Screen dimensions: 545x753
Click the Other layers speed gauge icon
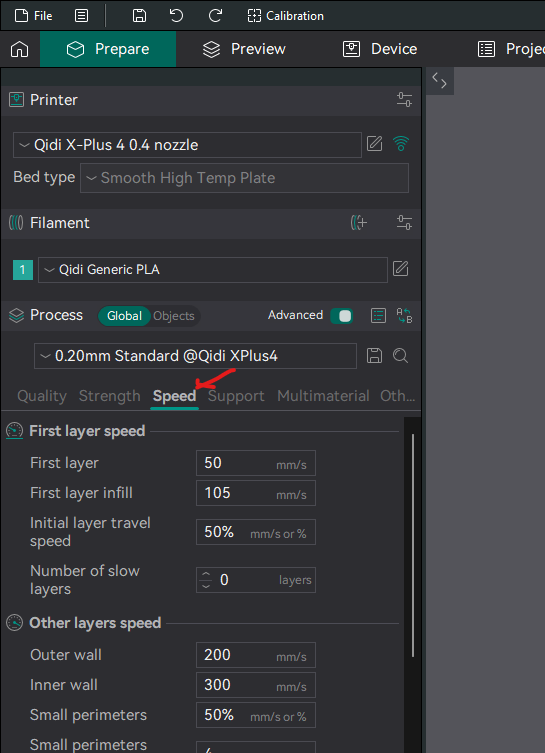point(14,623)
